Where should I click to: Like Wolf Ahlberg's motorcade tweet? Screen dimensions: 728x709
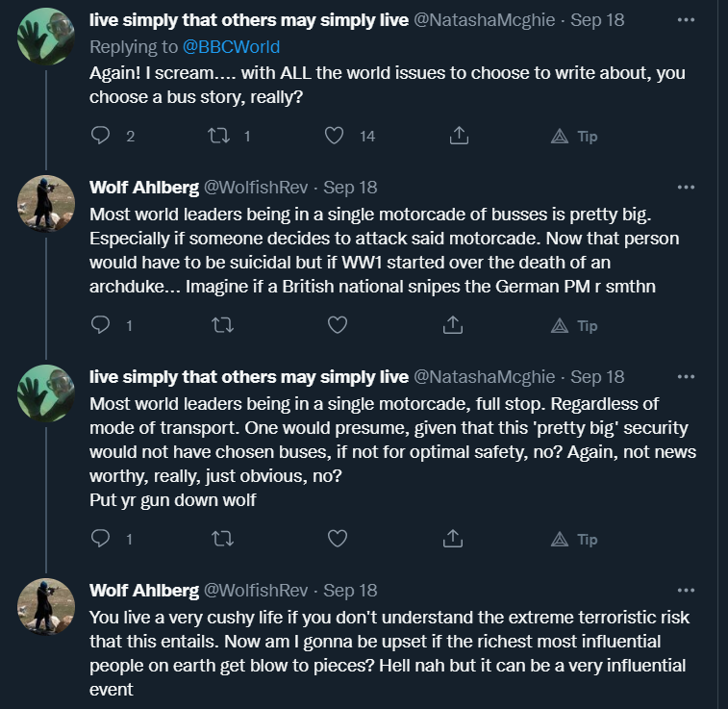337,325
